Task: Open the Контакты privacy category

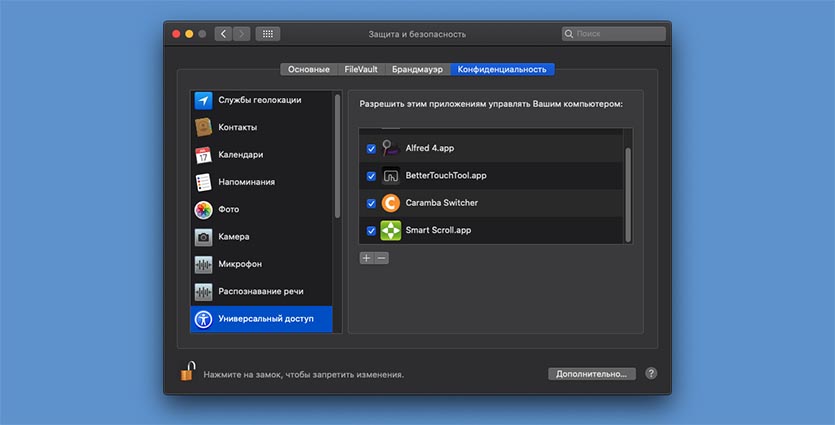Action: [x=238, y=127]
